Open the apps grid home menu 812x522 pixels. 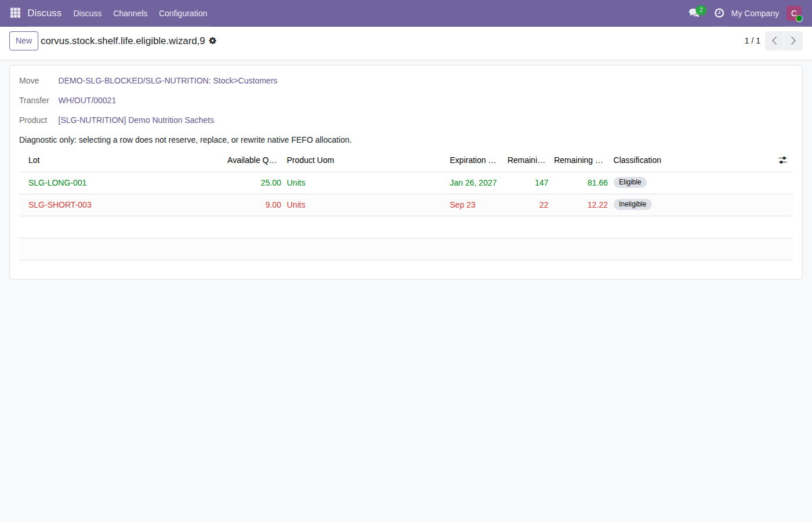click(x=15, y=13)
